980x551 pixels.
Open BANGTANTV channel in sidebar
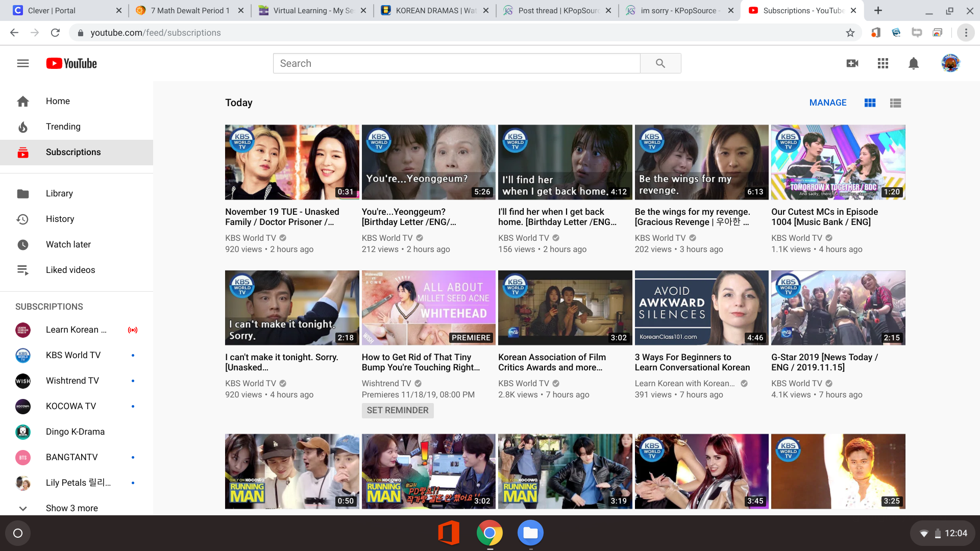[77, 457]
